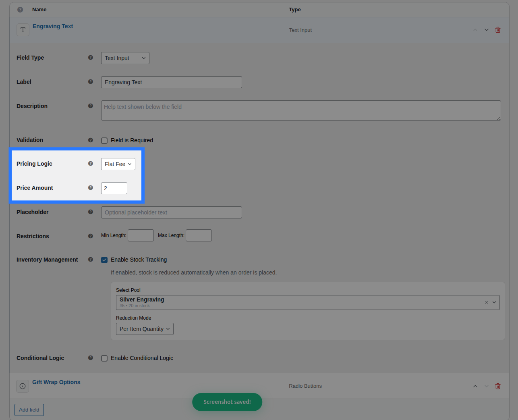The image size is (518, 420).
Task: Show help for Field Type
Action: (x=91, y=58)
